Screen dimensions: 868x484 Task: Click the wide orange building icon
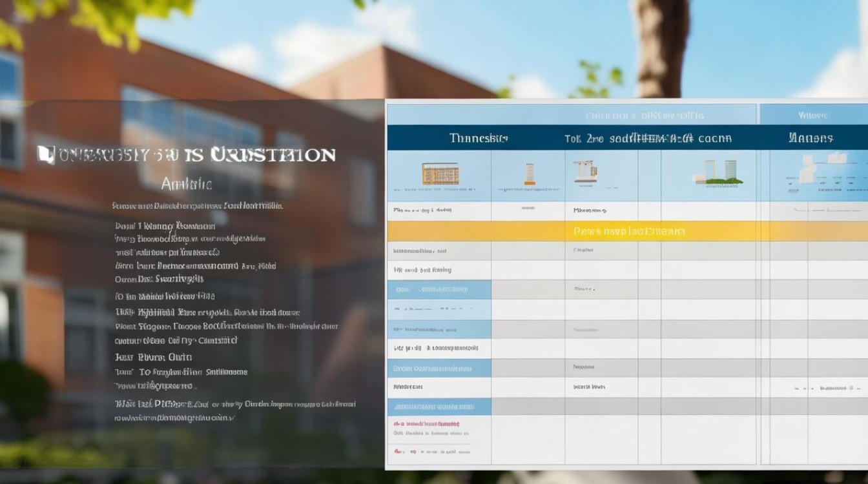[x=440, y=174]
